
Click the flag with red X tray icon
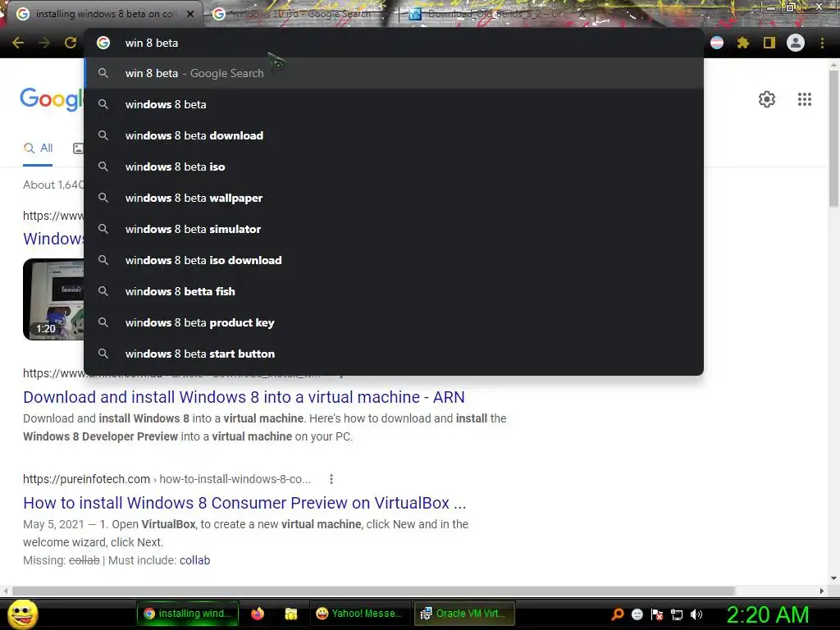(657, 614)
